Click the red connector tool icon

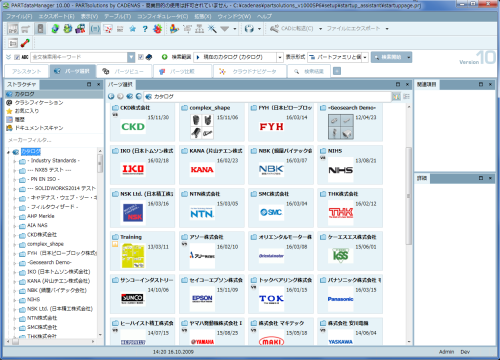point(25,43)
